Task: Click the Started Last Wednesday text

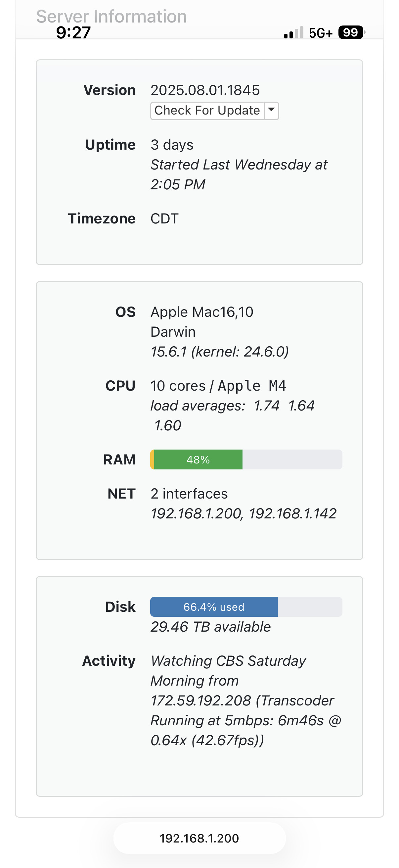Action: pos(239,165)
